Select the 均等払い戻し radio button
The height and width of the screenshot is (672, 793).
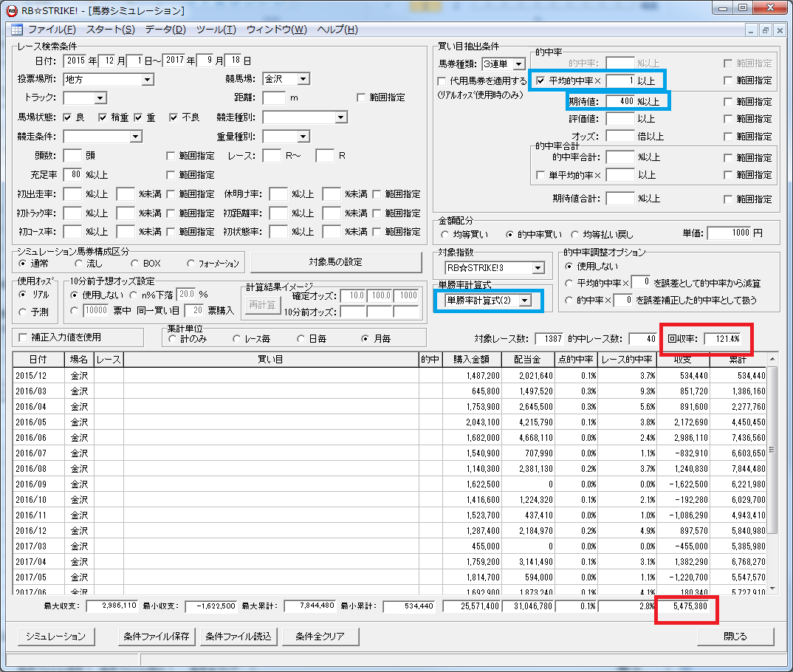coord(575,235)
